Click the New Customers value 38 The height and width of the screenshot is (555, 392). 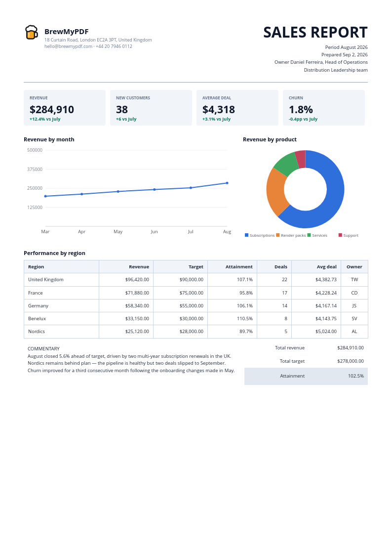click(122, 110)
